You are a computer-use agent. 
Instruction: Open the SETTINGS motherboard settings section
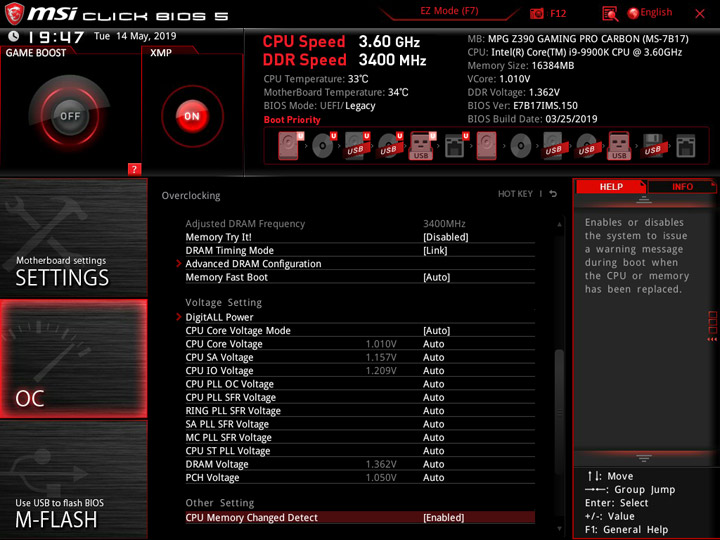(73, 238)
